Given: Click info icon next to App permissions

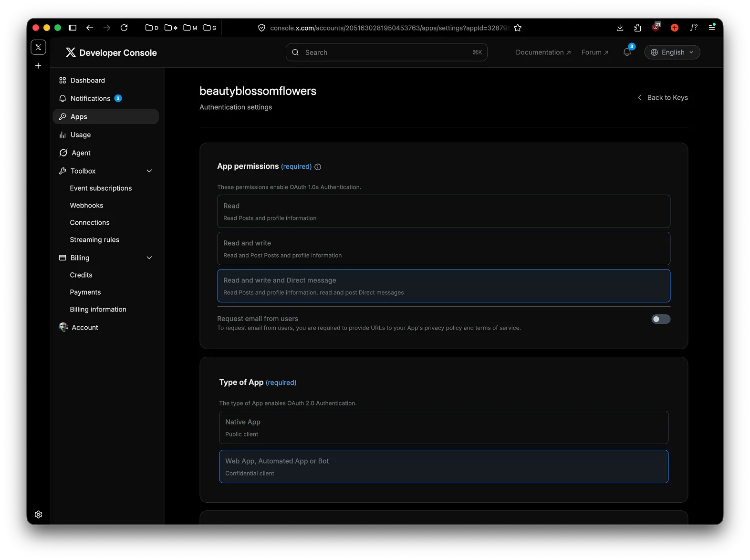Looking at the screenshot, I should pos(318,167).
